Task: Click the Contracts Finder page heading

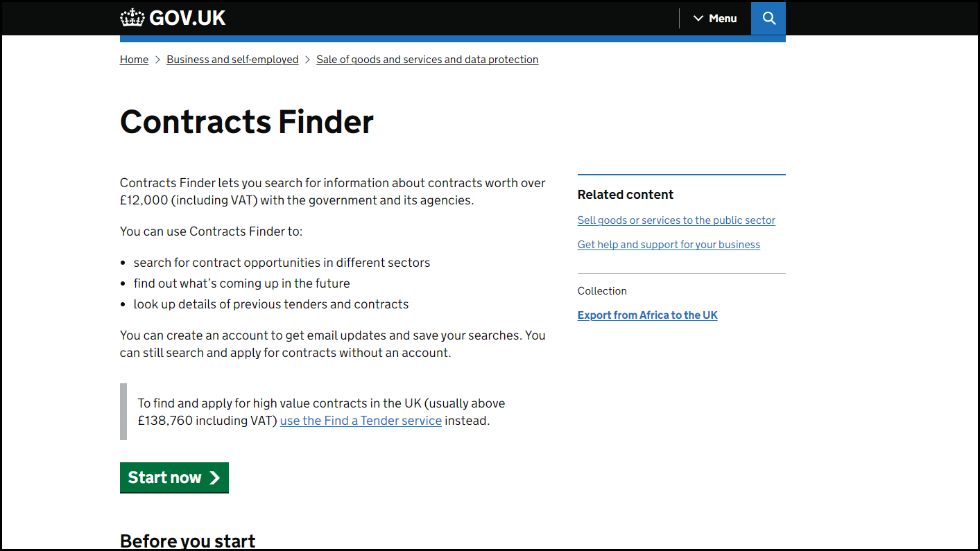Action: pyautogui.click(x=247, y=121)
